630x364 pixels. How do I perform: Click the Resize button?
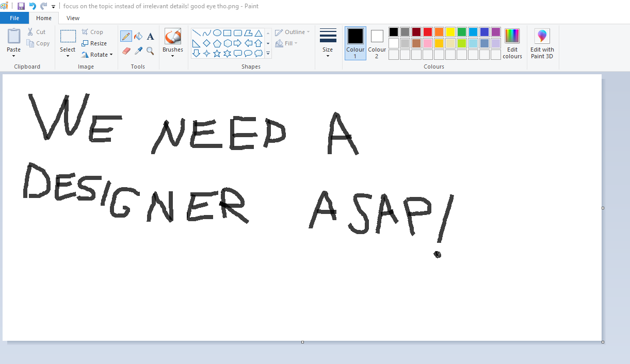point(94,43)
